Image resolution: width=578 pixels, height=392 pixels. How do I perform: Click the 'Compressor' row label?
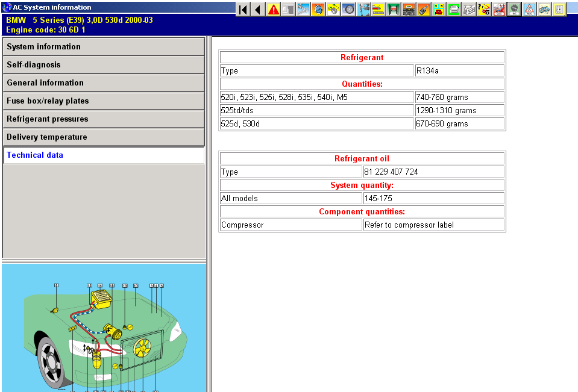tap(291, 225)
